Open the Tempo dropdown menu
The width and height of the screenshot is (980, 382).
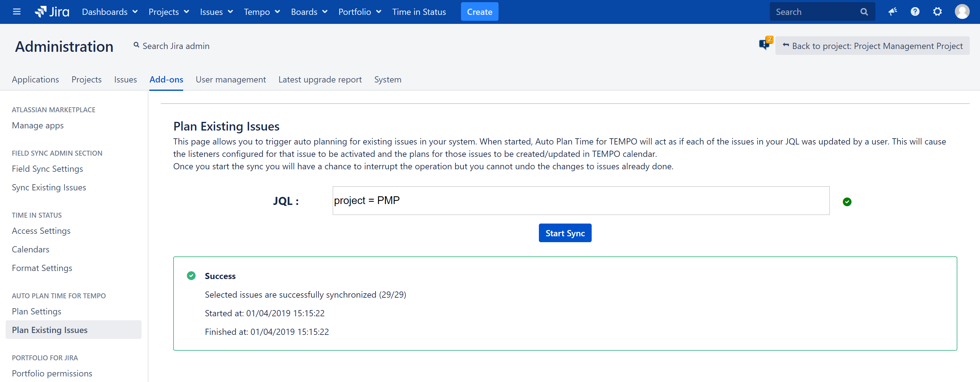[262, 12]
